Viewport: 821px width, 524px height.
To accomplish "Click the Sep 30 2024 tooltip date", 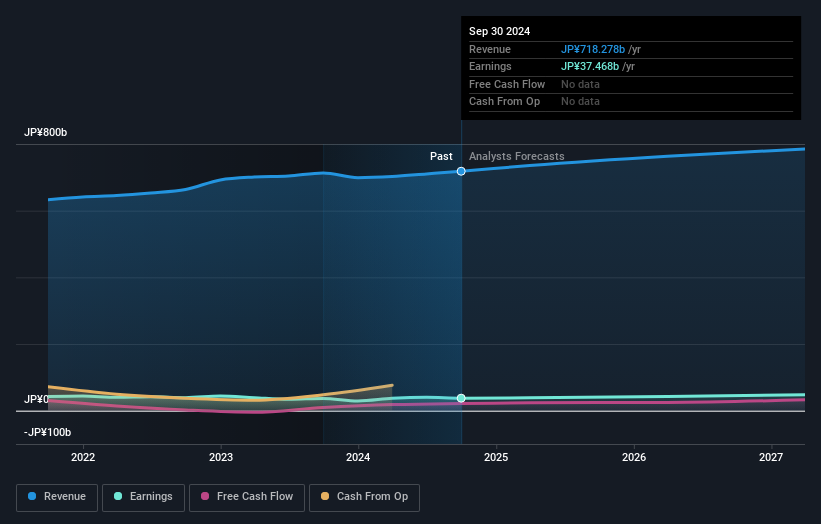I will (x=500, y=31).
